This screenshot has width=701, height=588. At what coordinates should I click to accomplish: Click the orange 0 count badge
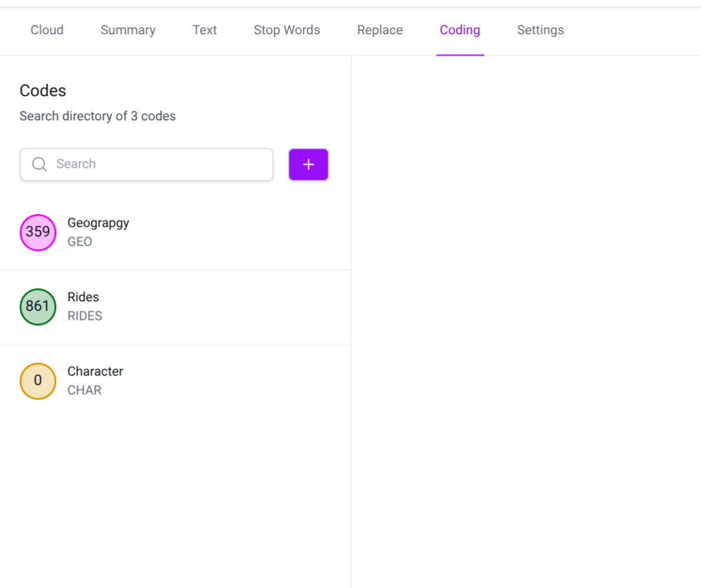[x=38, y=381]
